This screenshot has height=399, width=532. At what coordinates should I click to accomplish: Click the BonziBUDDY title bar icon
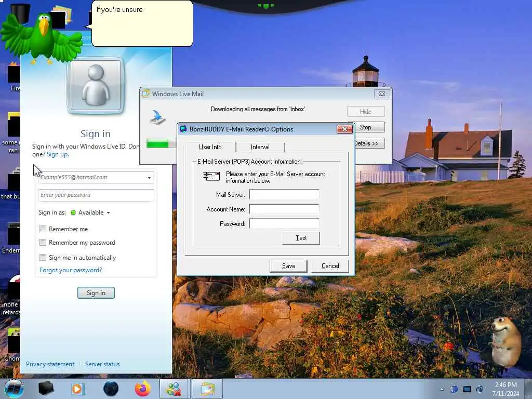183,129
